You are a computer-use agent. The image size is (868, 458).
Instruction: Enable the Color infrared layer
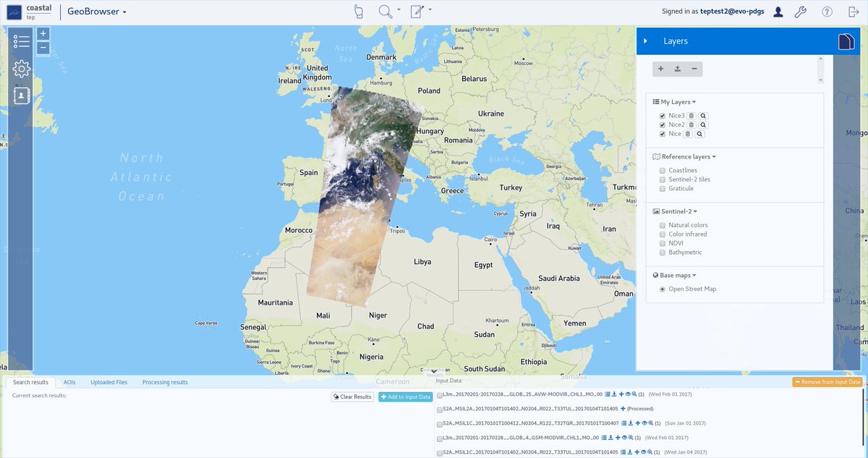coord(663,234)
